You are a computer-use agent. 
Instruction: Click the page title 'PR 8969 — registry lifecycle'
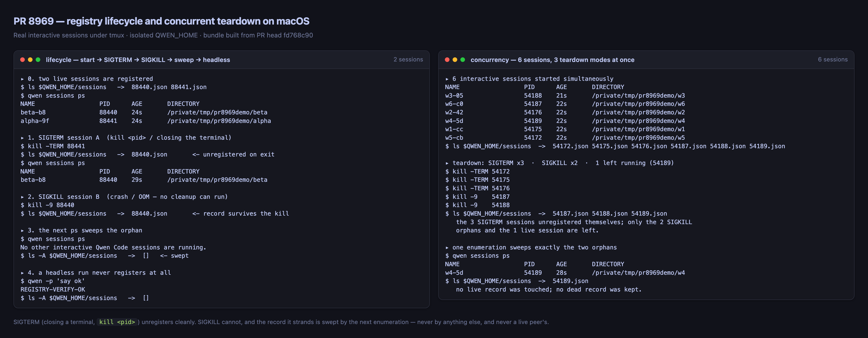(x=161, y=21)
